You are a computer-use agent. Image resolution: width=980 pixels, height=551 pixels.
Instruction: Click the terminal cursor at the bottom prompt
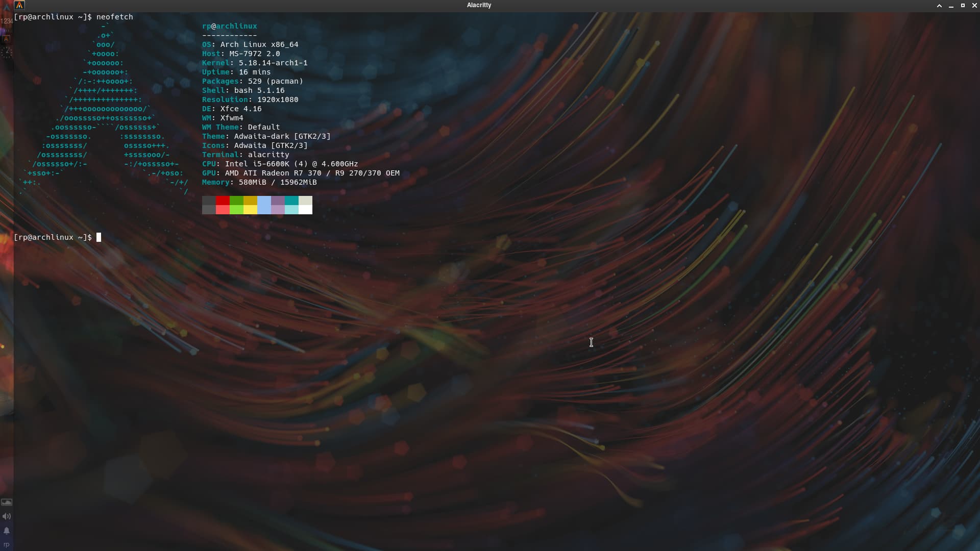tap(99, 237)
